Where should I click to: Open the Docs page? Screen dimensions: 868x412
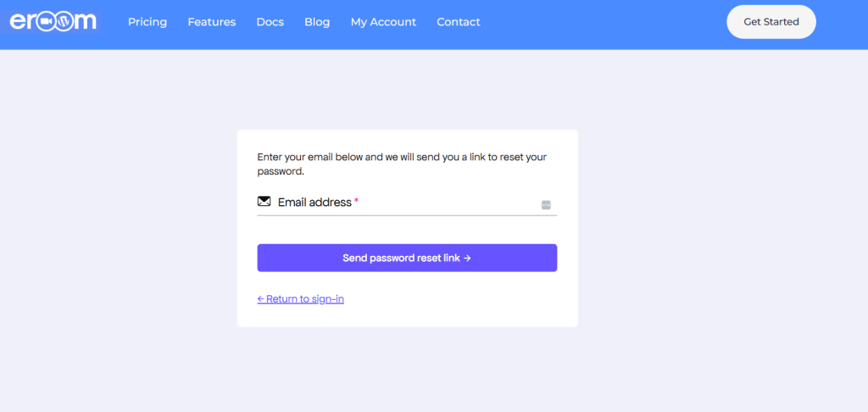tap(270, 22)
